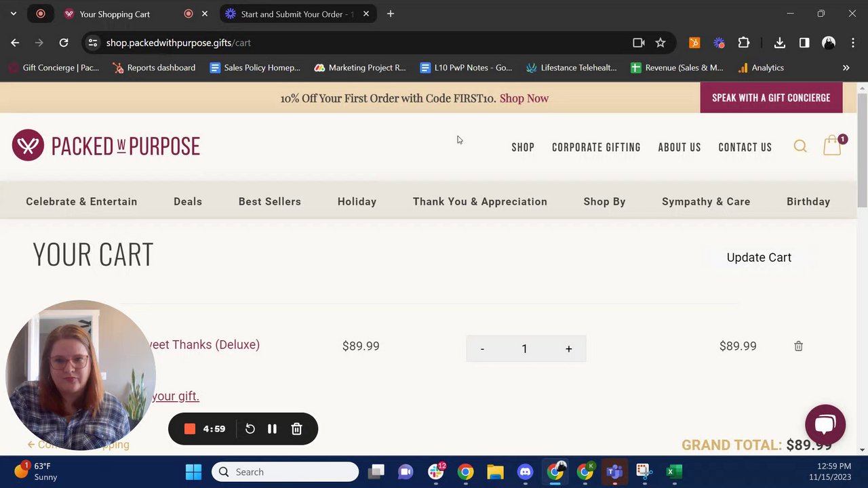Reload the page
868x488 pixels.
[64, 43]
